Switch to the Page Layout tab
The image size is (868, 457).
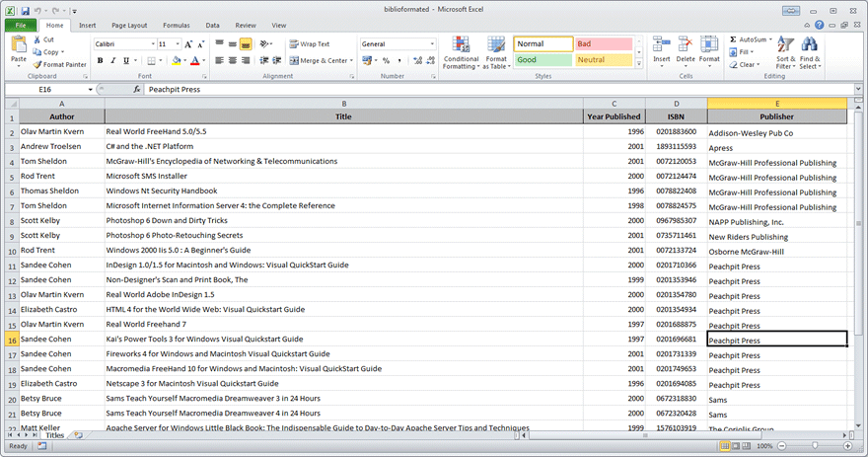coord(129,25)
